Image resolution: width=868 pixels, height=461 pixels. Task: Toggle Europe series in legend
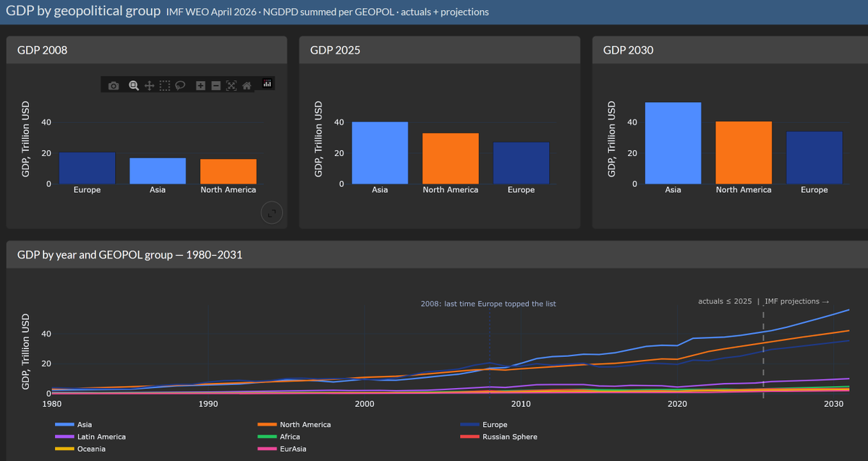tap(484, 425)
